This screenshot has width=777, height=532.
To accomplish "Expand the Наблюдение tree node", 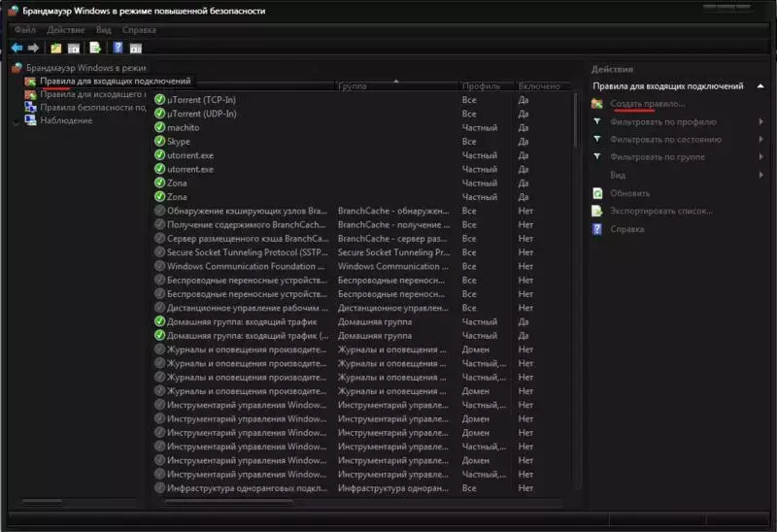I will (x=16, y=122).
